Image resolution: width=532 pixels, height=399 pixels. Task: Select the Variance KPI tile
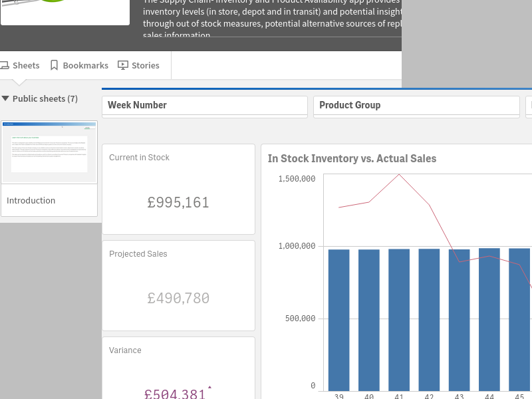coord(178,368)
